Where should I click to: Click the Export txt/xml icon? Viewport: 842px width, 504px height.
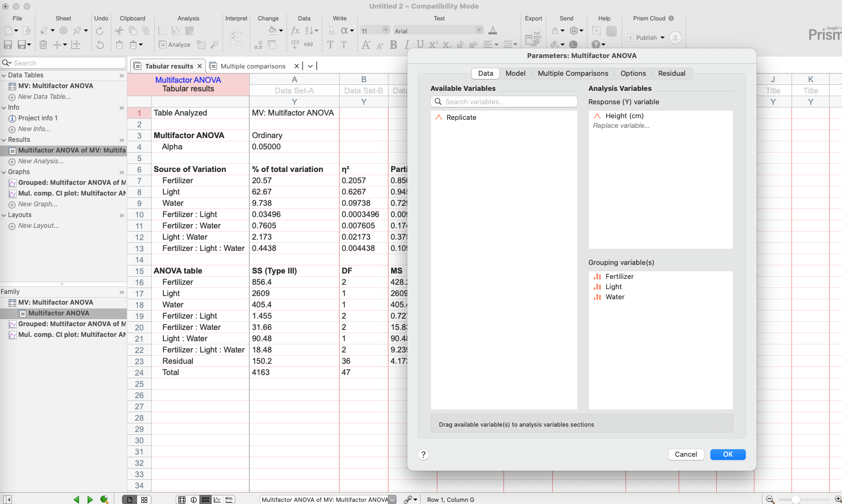click(x=533, y=38)
